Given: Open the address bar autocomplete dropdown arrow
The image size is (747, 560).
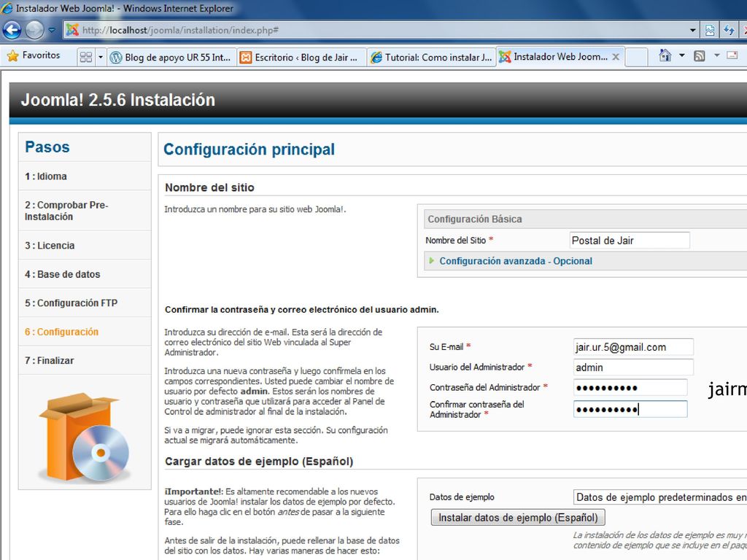Looking at the screenshot, I should pyautogui.click(x=693, y=30).
